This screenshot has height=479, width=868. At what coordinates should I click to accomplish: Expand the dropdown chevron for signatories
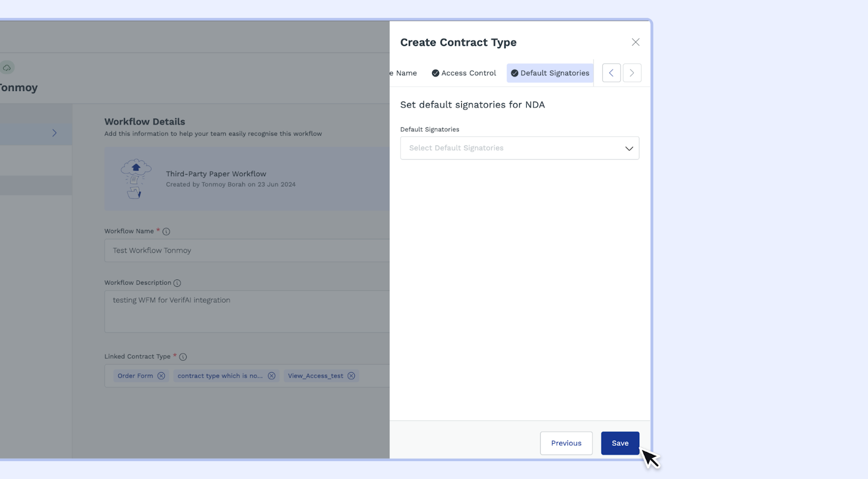629,149
